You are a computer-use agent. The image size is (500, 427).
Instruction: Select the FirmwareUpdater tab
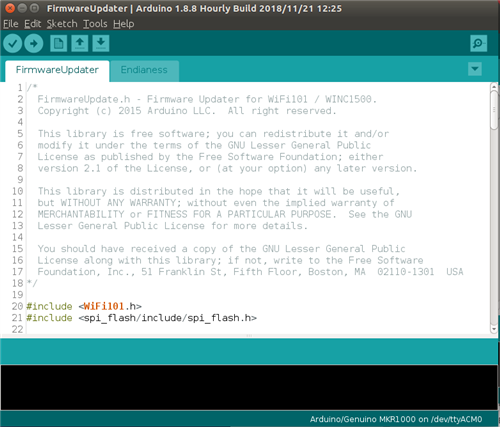(x=57, y=70)
